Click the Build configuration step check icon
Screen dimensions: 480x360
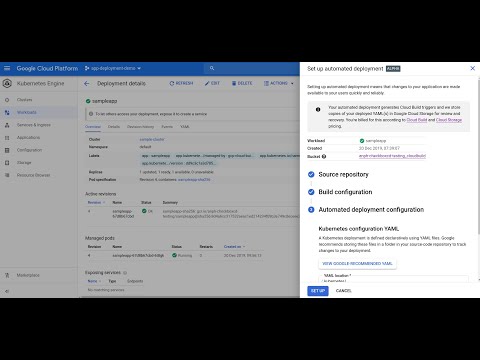coord(311,192)
